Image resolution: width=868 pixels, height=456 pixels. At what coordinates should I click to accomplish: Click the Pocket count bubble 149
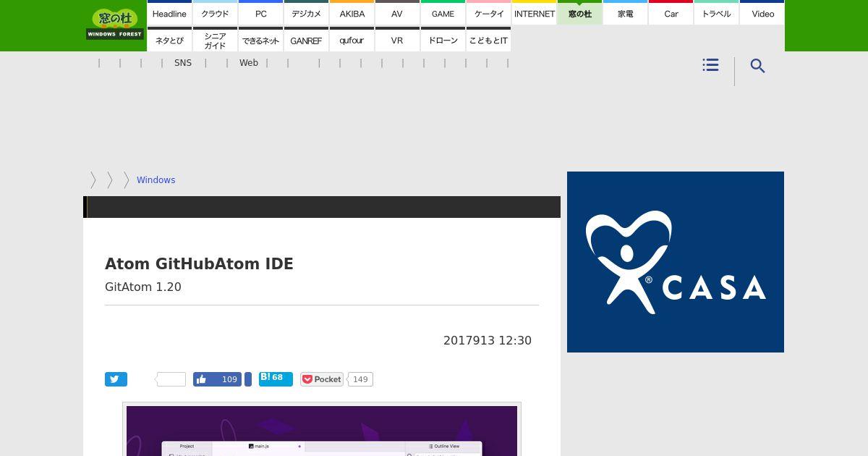(x=360, y=379)
